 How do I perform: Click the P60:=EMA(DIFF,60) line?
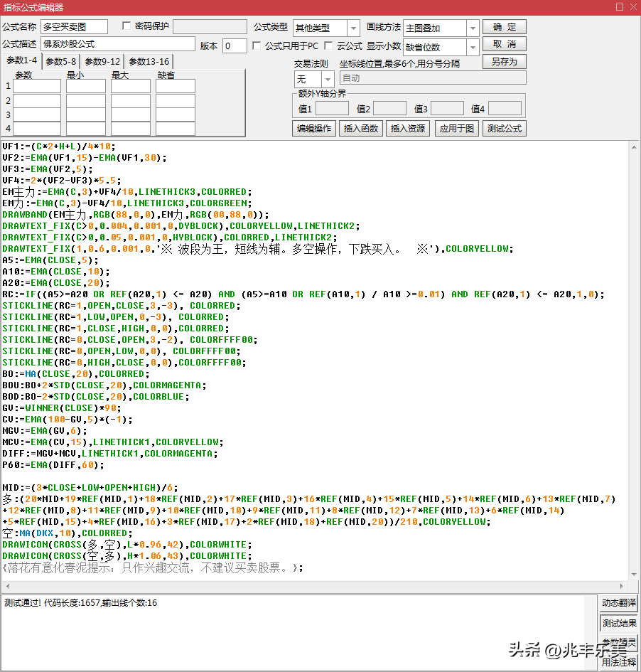(x=53, y=464)
